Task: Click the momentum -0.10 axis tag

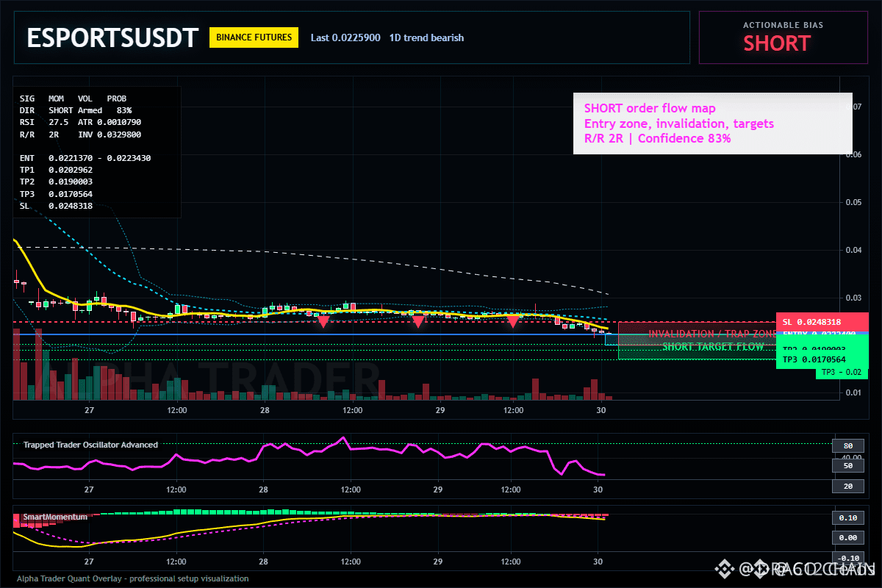Action: (x=847, y=558)
